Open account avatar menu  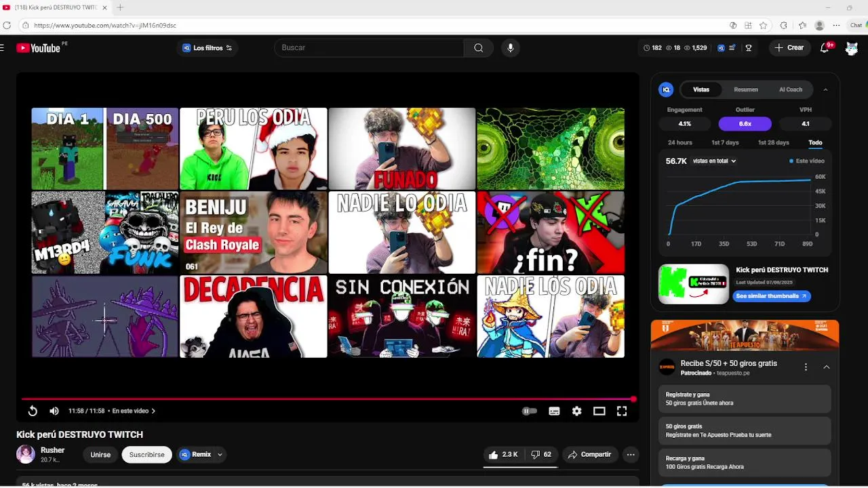[852, 48]
